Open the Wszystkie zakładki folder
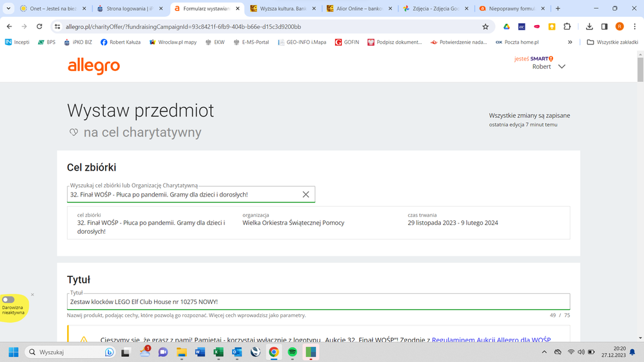The width and height of the screenshot is (644, 362). coord(612,43)
